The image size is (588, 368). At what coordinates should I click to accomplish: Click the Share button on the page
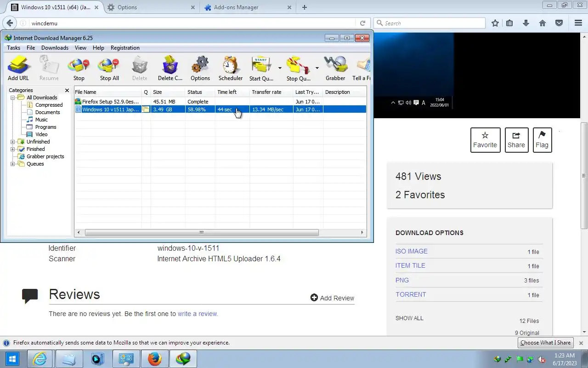(516, 140)
